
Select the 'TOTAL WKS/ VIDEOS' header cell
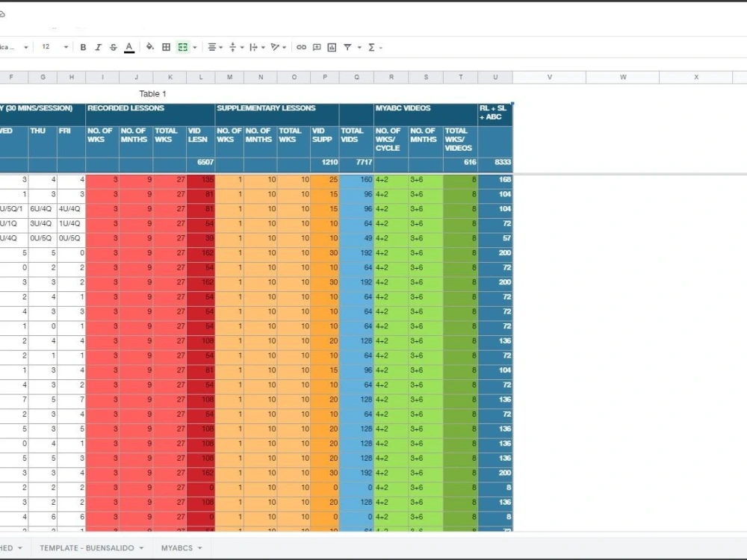(461, 141)
